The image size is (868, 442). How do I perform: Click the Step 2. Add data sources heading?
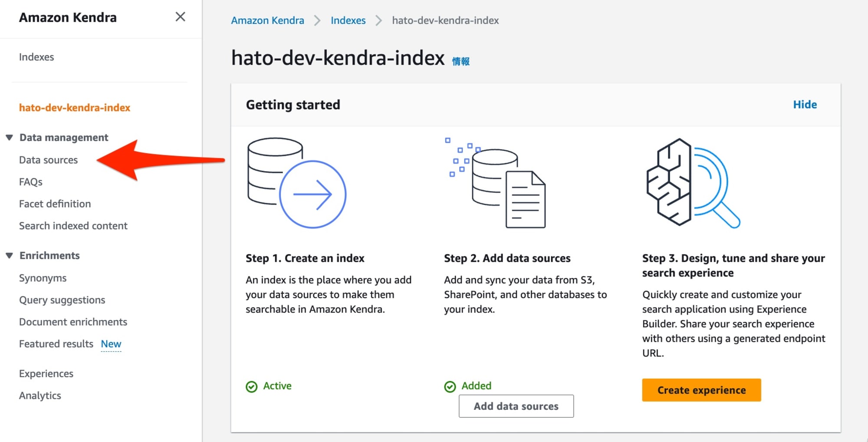tap(507, 258)
